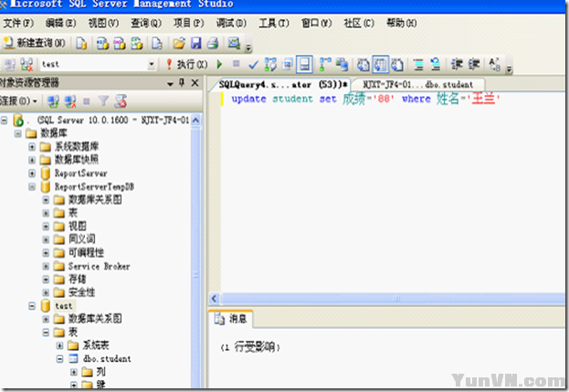Switch output to Results to File

pyautogui.click(x=397, y=65)
